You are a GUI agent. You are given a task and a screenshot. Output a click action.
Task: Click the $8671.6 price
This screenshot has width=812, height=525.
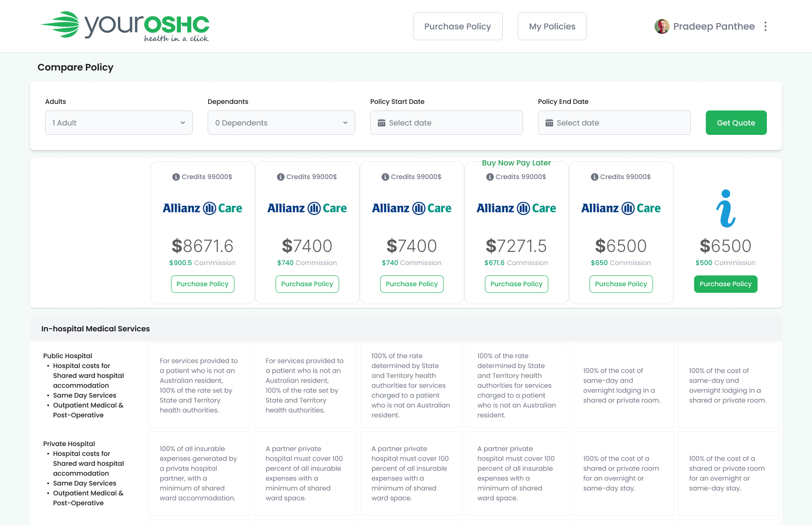point(203,246)
